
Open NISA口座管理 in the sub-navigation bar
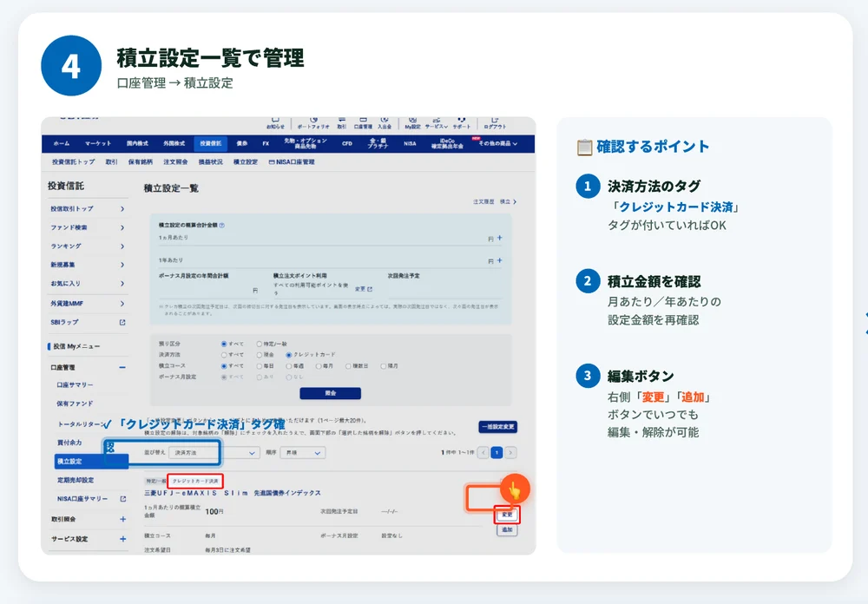point(292,162)
